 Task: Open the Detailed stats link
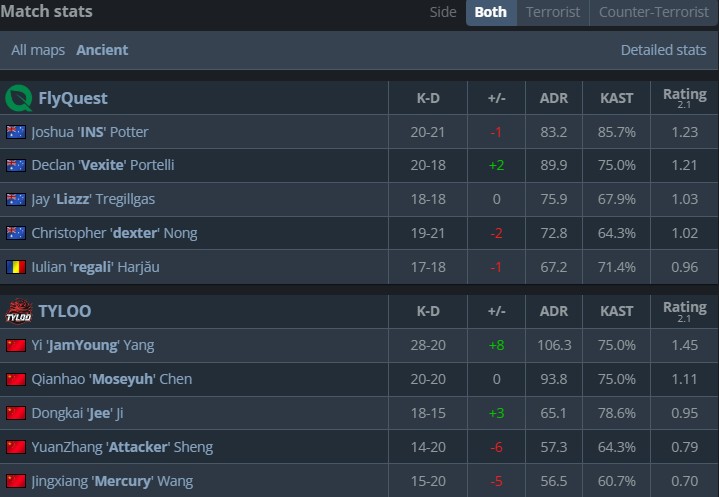pos(663,50)
